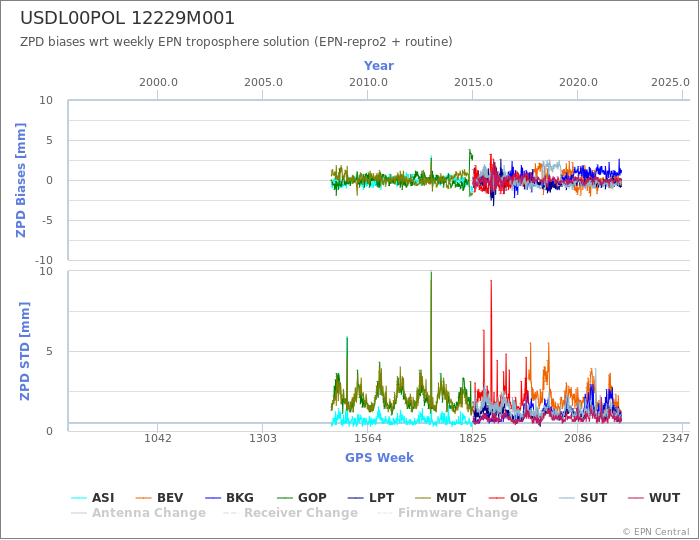Toggle the SUT series in legend
The height and width of the screenshot is (540, 700).
point(583,498)
